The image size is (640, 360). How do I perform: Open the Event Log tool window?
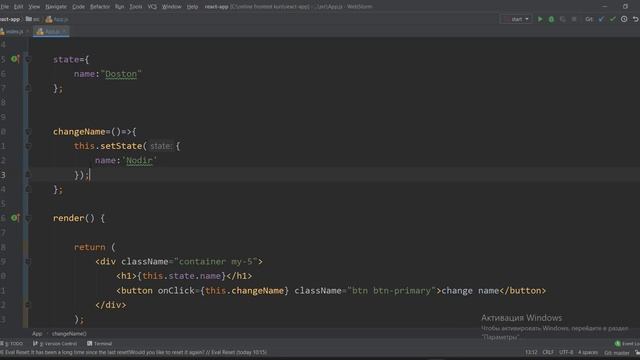coord(627,344)
